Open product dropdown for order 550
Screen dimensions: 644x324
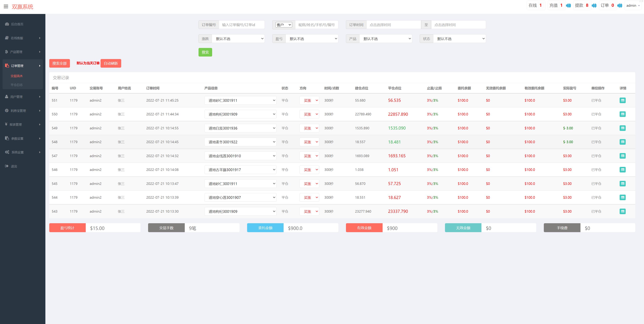[x=240, y=114]
